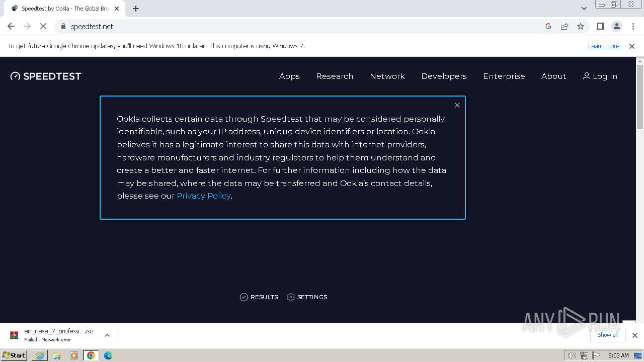Go back to the previous page
Viewport: 644px width, 362px height.
click(x=11, y=26)
